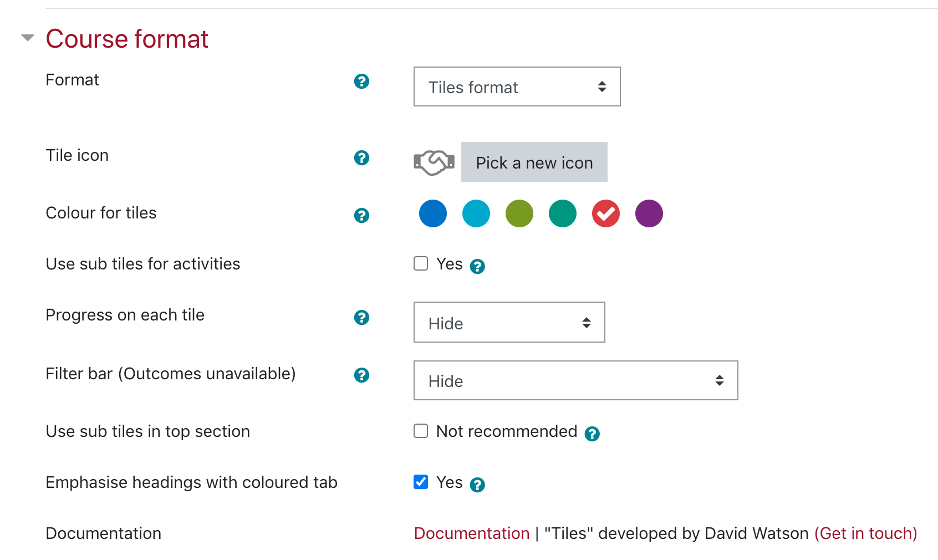
Task: Collapse the Course format section
Action: click(x=28, y=38)
